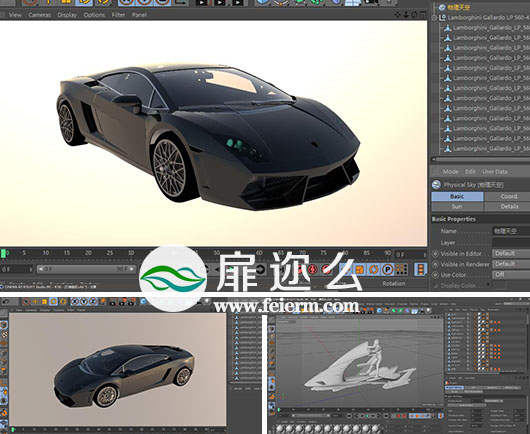Open the Use Color dropdown
The width and height of the screenshot is (530, 434).
pyautogui.click(x=511, y=274)
